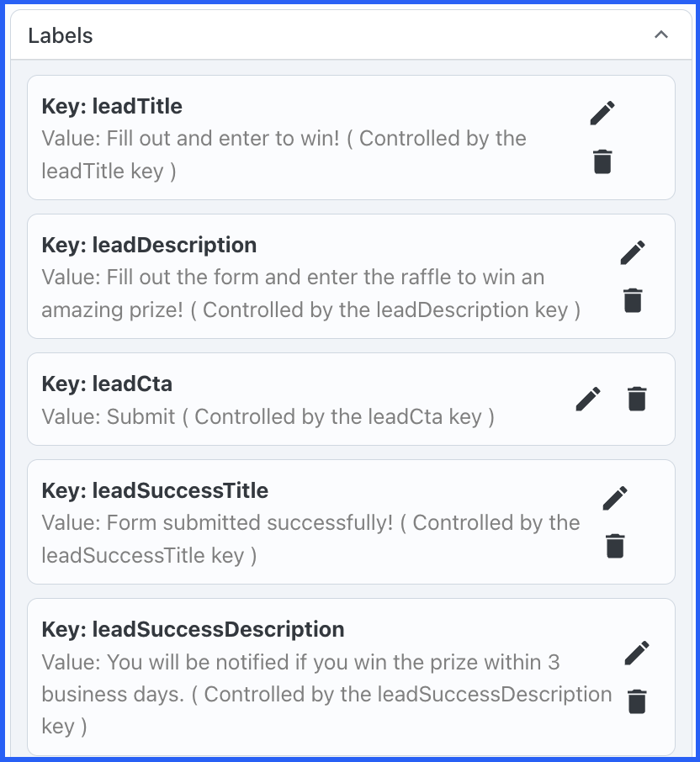Click the leadSuccessTitle key heading
Image resolution: width=700 pixels, height=762 pixels.
click(x=155, y=490)
